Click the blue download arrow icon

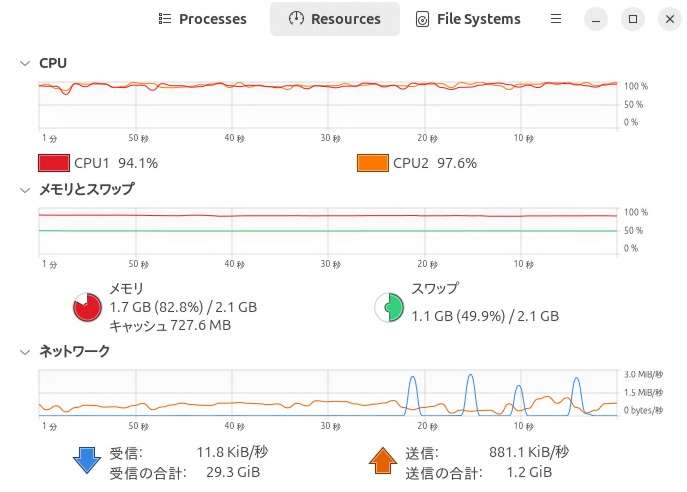[87, 460]
